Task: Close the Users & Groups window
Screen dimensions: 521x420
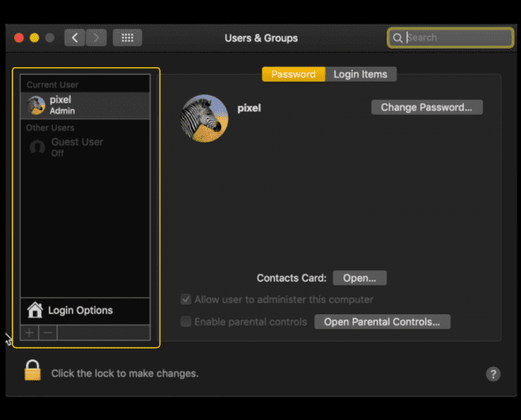Action: tap(19, 38)
